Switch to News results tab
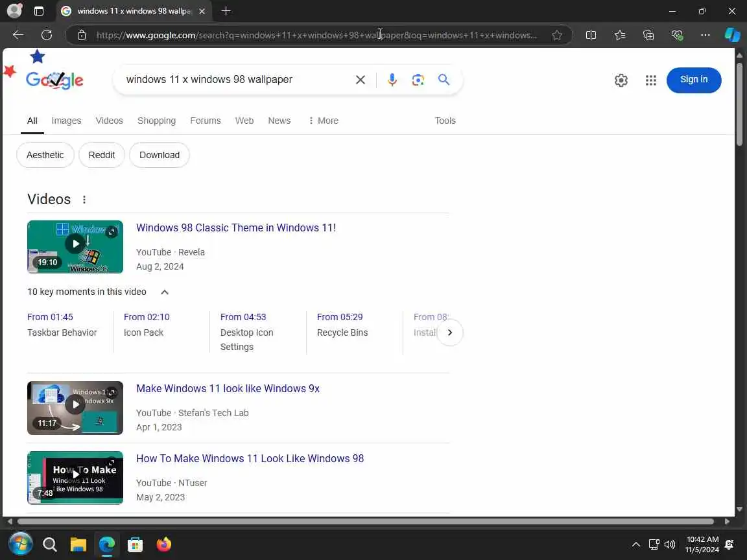747x560 pixels. [x=279, y=121]
